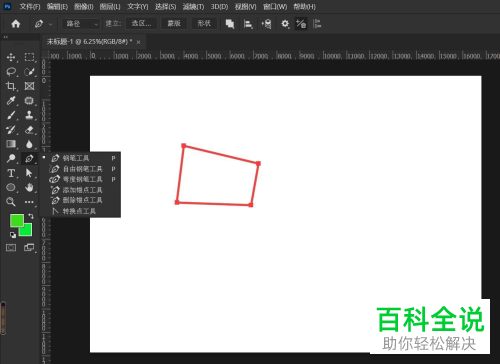Screen dimensions: 500x364
Task: Select the Lasso tool
Action: [11, 72]
